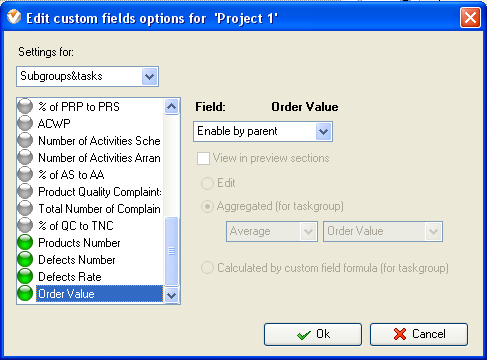This screenshot has height=361, width=487.
Task: Click the green ball beside Order Value
Action: (25, 293)
